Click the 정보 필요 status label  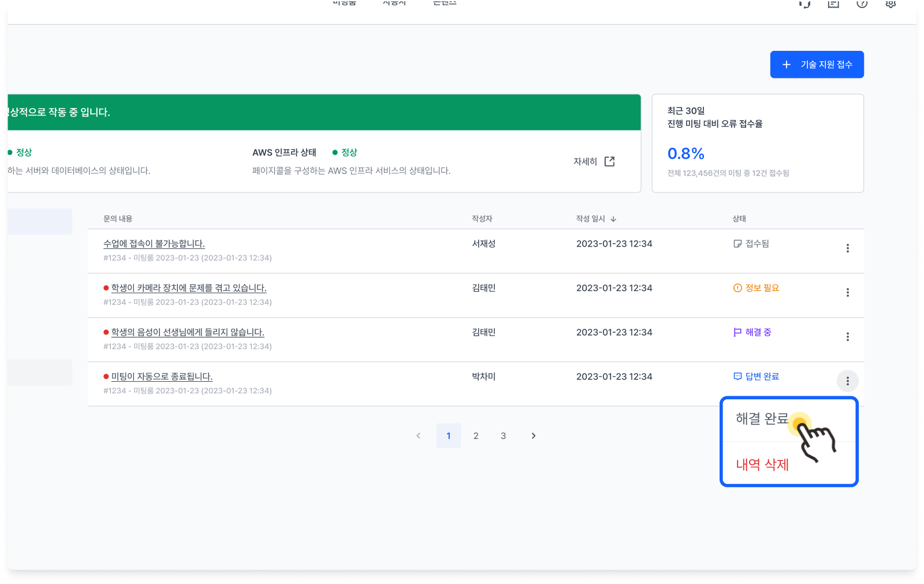coord(762,288)
